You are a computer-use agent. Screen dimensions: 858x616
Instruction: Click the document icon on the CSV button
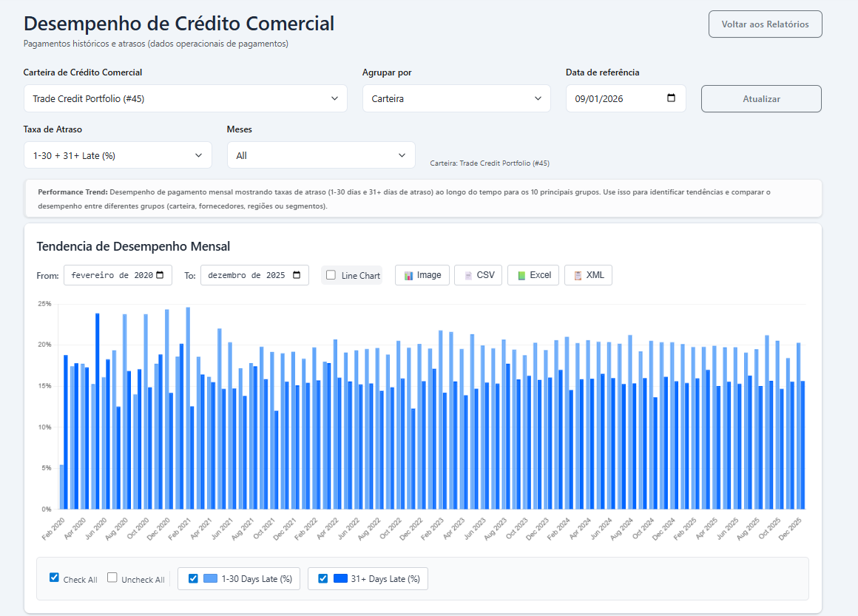pos(468,276)
